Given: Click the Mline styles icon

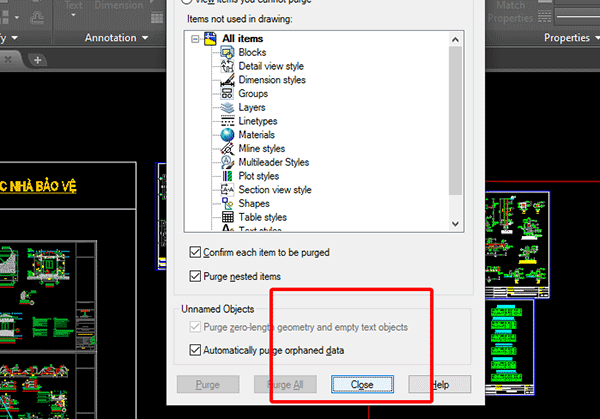Looking at the screenshot, I should (x=227, y=149).
